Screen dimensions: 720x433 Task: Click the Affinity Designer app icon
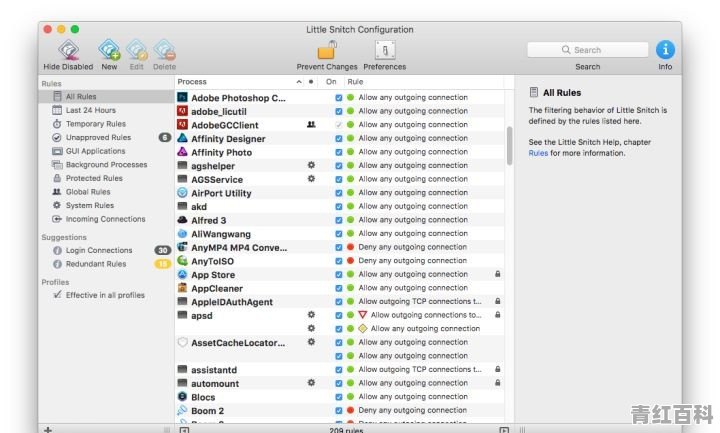(x=182, y=138)
